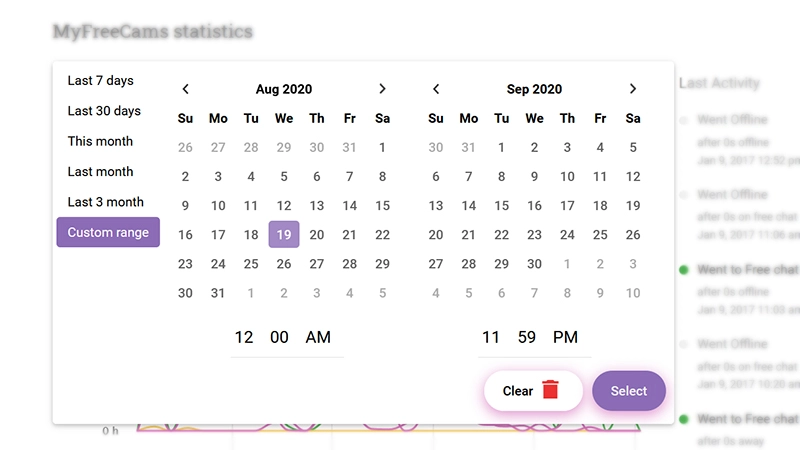Viewport: 800px width, 450px height.
Task: Select the Last 30 days preset
Action: (x=104, y=111)
